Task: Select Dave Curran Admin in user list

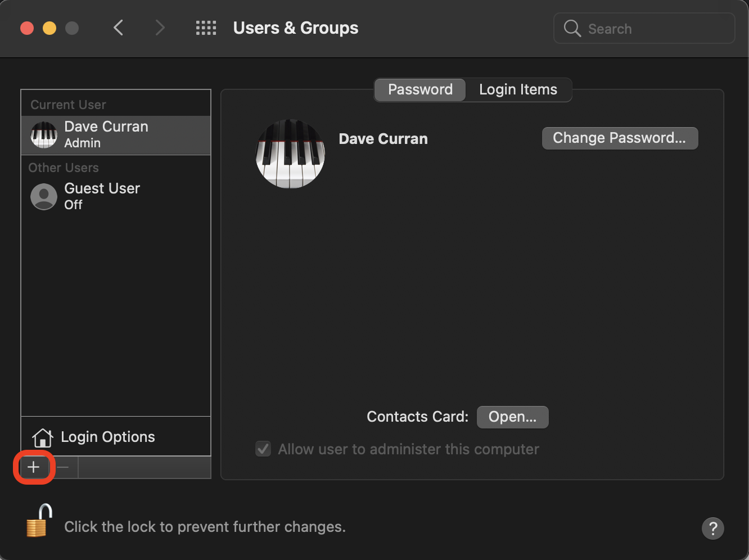Action: [x=106, y=134]
